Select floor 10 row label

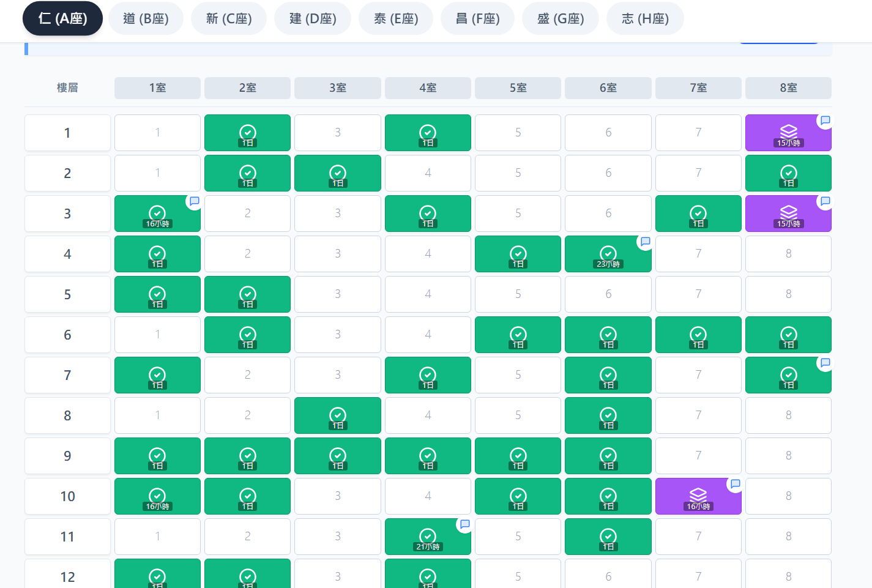pyautogui.click(x=67, y=496)
